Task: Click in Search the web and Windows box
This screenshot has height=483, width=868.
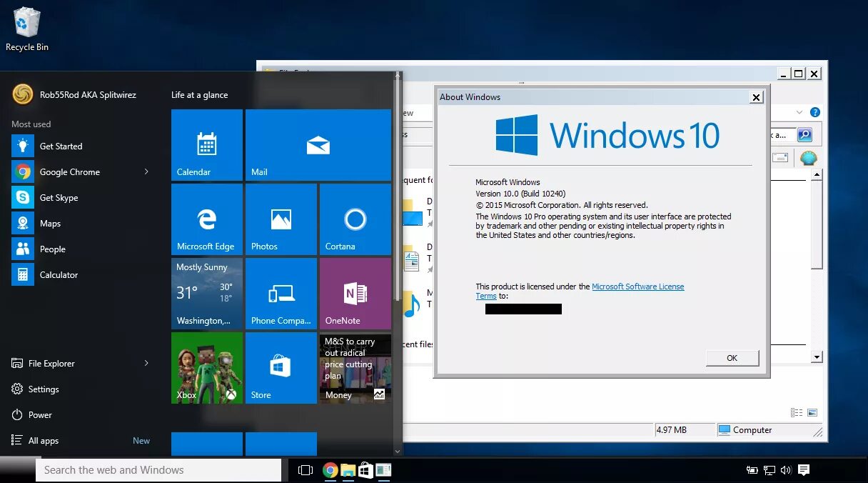Action: pos(158,469)
